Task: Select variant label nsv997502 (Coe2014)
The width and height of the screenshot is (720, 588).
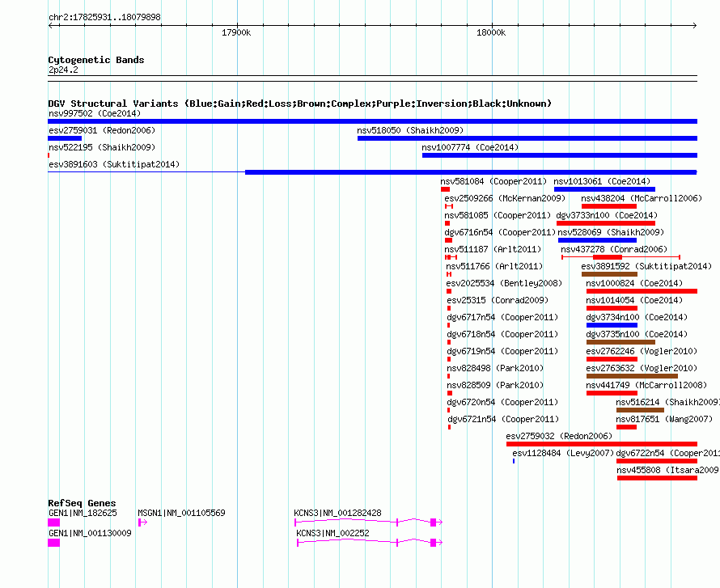Action: (x=95, y=113)
